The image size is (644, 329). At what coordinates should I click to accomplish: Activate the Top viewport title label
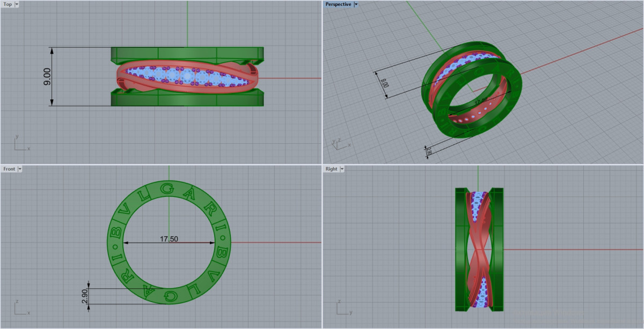(8, 4)
